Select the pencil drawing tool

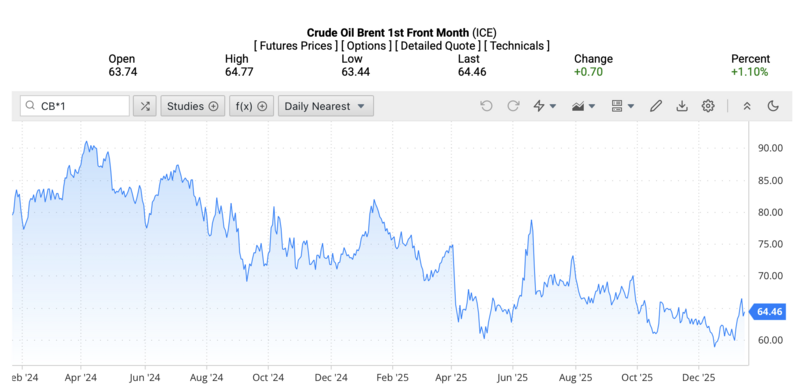click(656, 106)
